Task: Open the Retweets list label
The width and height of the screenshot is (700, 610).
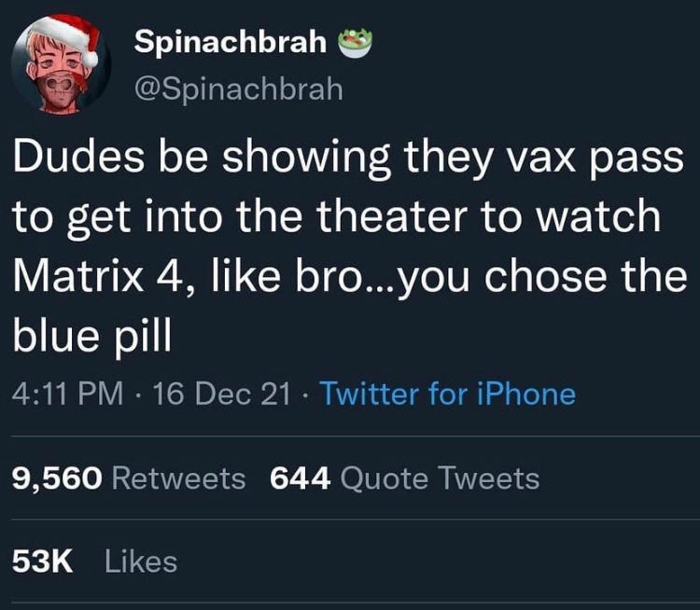Action: [178, 478]
